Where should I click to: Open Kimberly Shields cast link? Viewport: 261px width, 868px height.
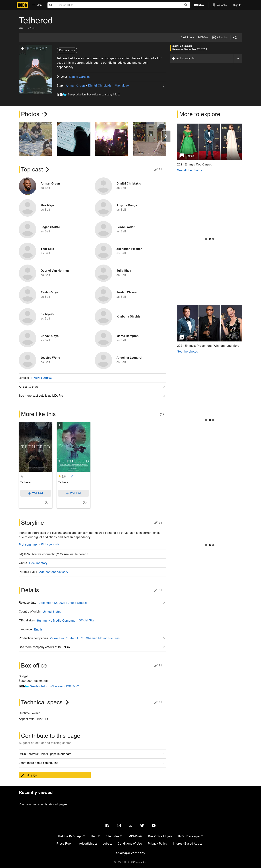(x=128, y=316)
